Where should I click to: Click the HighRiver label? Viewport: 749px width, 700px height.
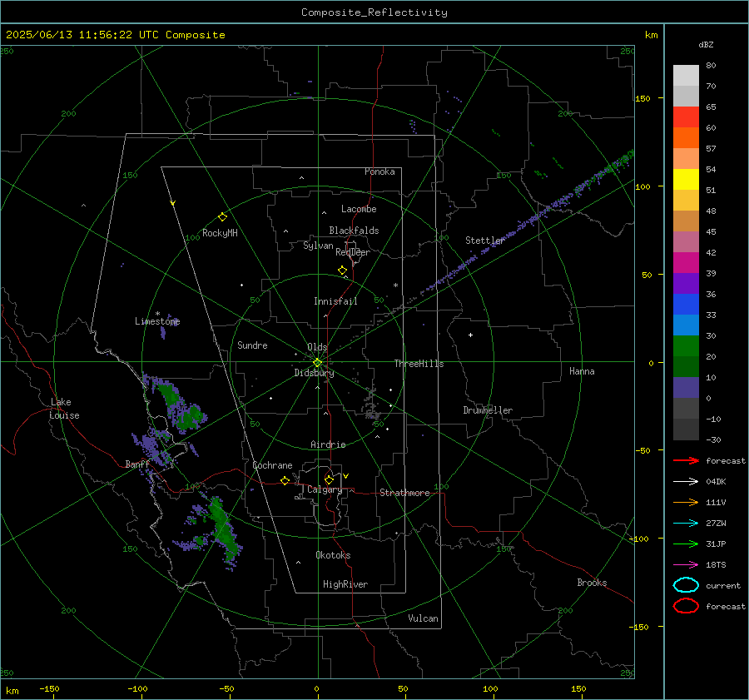coord(345,584)
